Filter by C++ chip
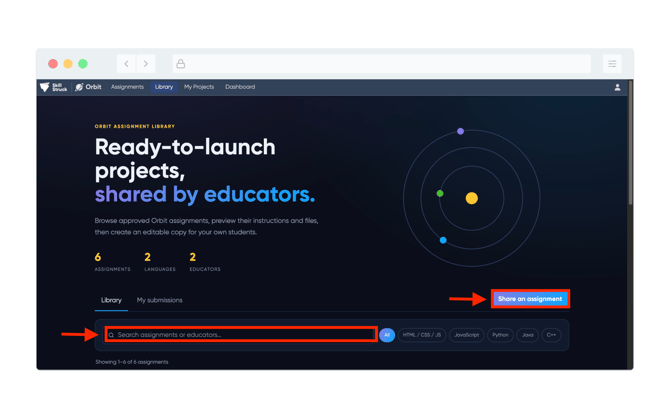The width and height of the screenshot is (670, 418). (x=551, y=335)
